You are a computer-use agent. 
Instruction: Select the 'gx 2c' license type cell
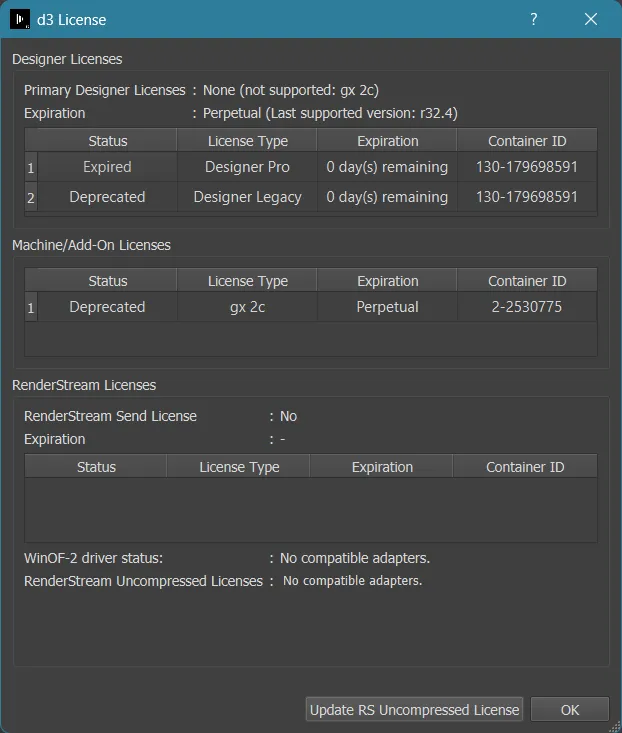(247, 307)
